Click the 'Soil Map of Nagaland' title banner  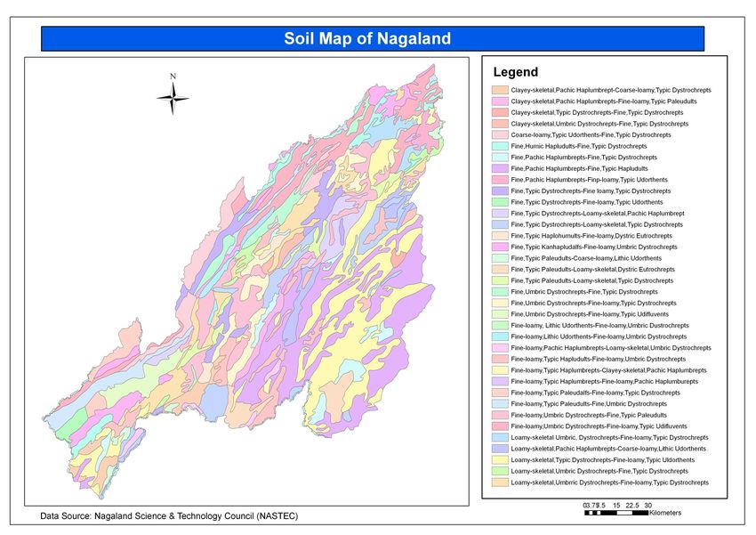[372, 38]
